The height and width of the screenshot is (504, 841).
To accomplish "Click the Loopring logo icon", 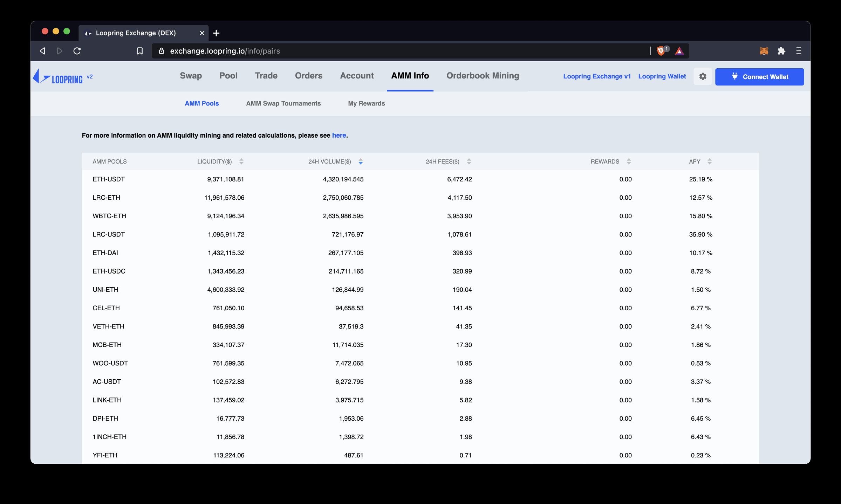I will 41,76.
